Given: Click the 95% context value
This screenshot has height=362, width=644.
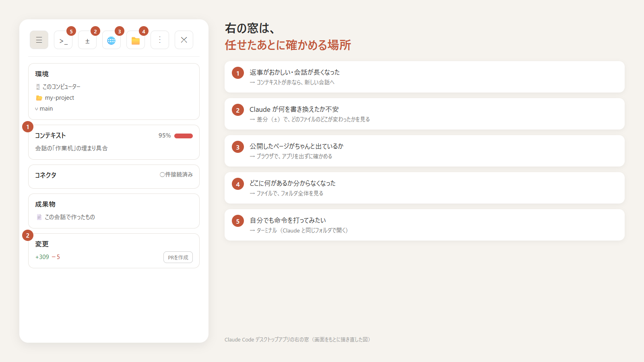Looking at the screenshot, I should coord(165,136).
